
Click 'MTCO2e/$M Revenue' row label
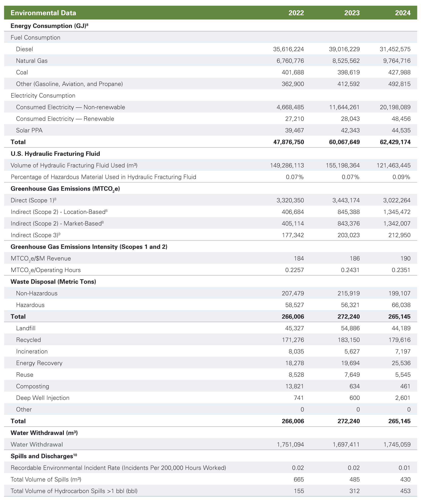point(41,259)
